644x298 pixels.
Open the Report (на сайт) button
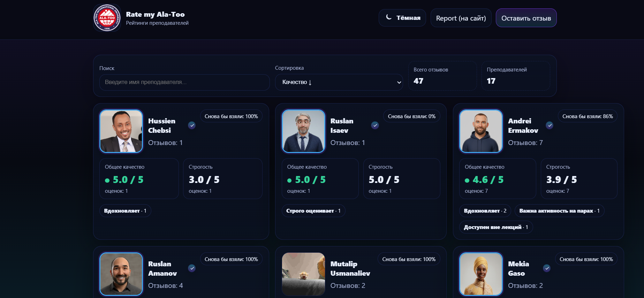tap(461, 18)
